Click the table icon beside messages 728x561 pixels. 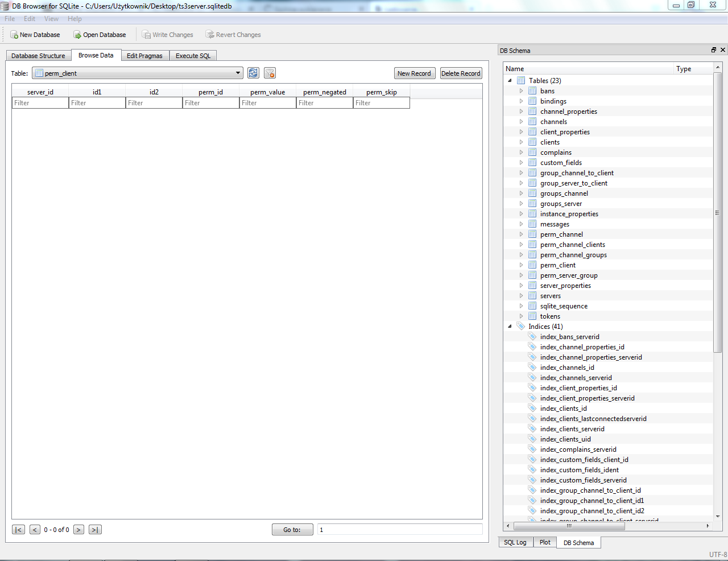pyautogui.click(x=532, y=224)
